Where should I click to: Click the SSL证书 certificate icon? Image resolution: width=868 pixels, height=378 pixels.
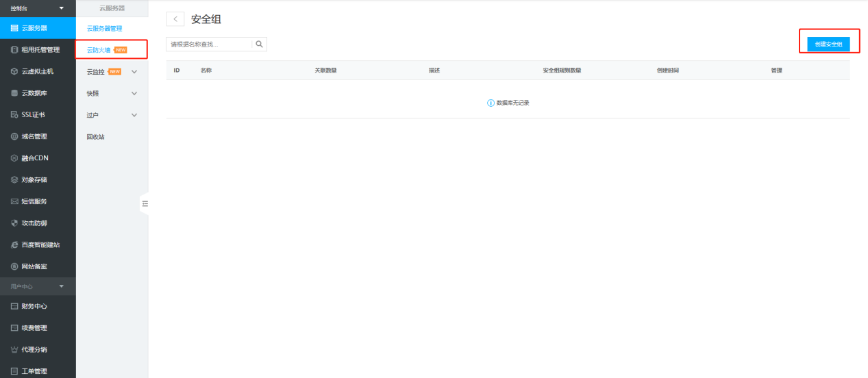point(14,114)
